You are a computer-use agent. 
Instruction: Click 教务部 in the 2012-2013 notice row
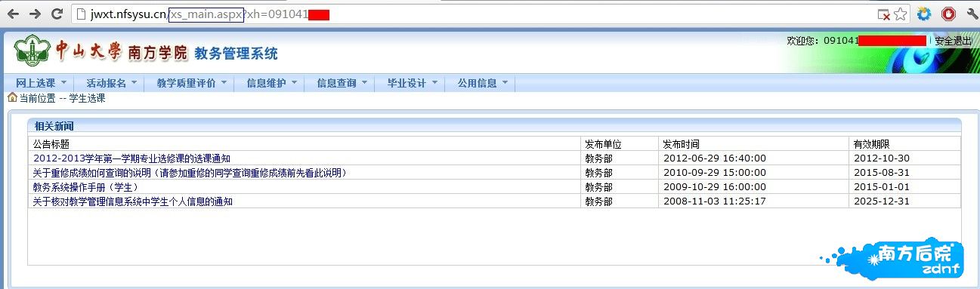coord(598,158)
